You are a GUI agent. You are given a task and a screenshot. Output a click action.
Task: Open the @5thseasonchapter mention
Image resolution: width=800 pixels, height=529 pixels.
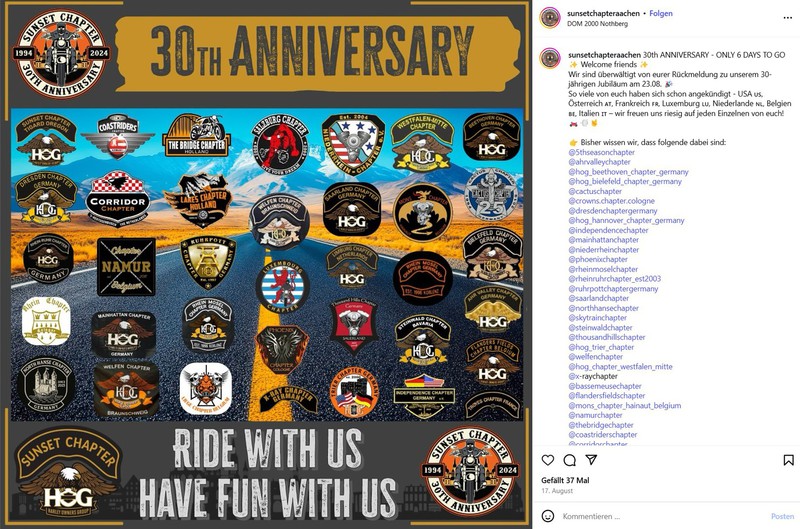point(602,152)
